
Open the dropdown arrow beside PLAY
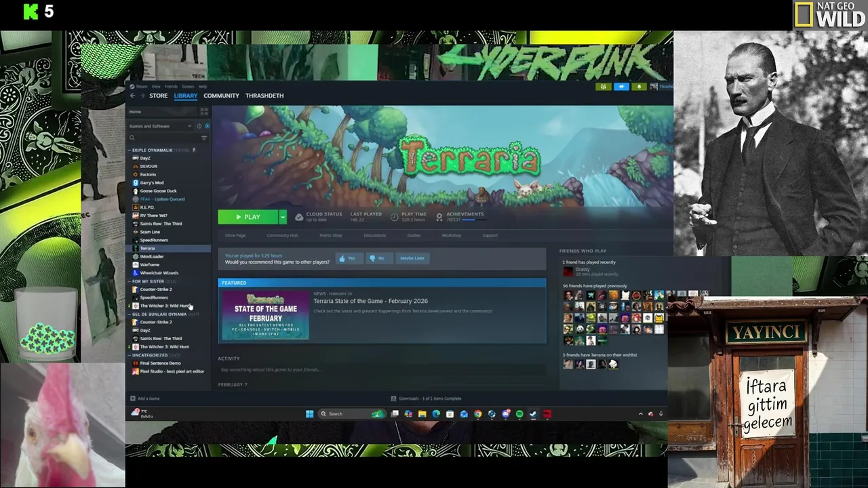283,217
